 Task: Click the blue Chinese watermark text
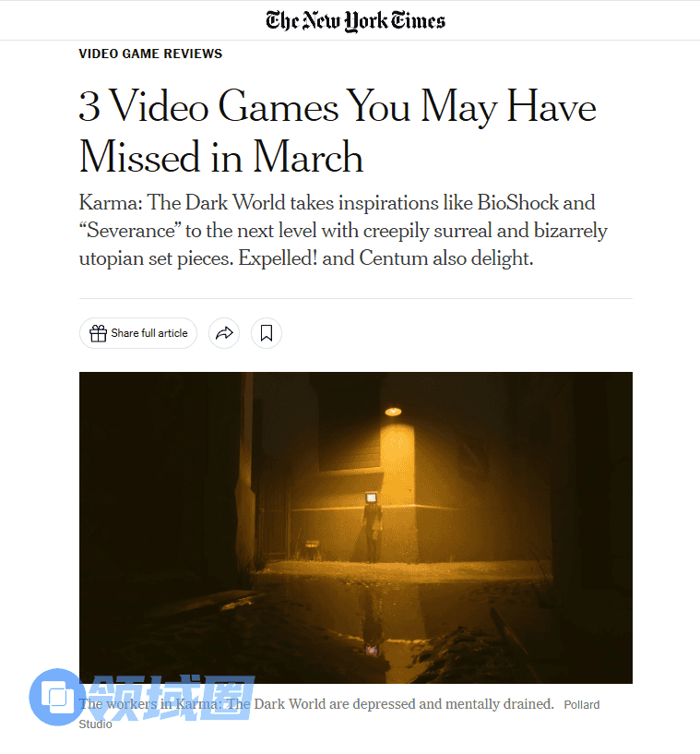(x=172, y=698)
